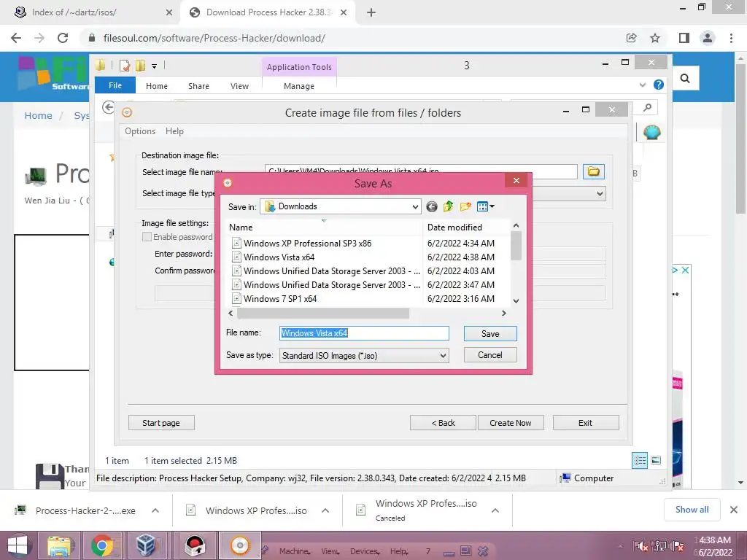Open Windows Start button
Image resolution: width=747 pixels, height=560 pixels.
[x=18, y=545]
